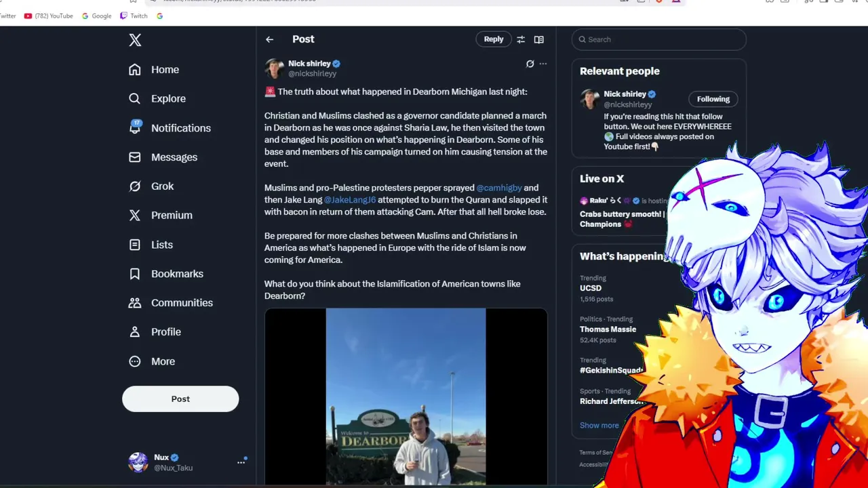The width and height of the screenshot is (868, 488).
Task: Click the Search input field
Action: [x=659, y=39]
